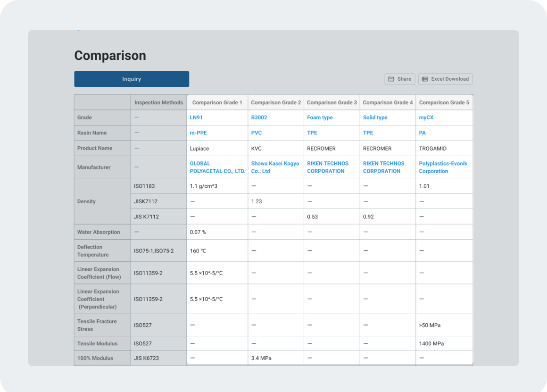Open the myCX grade link
The height and width of the screenshot is (392, 547).
[x=426, y=117]
